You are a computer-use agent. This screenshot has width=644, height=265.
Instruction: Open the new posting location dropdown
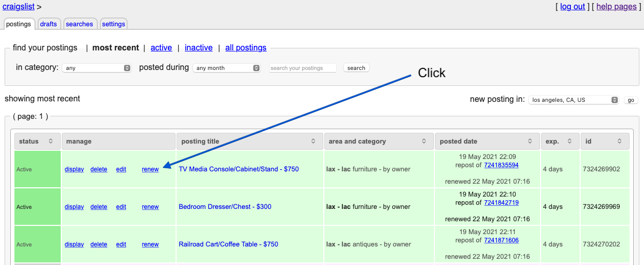573,100
